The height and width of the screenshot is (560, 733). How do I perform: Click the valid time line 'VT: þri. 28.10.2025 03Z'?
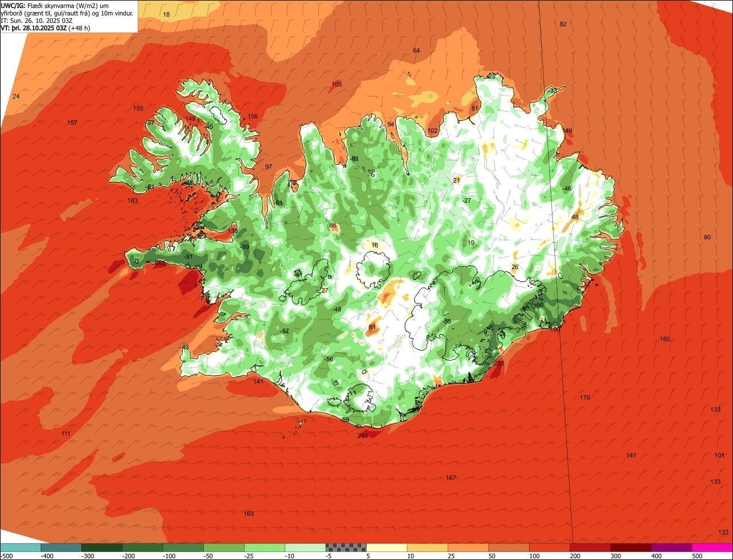click(34, 27)
